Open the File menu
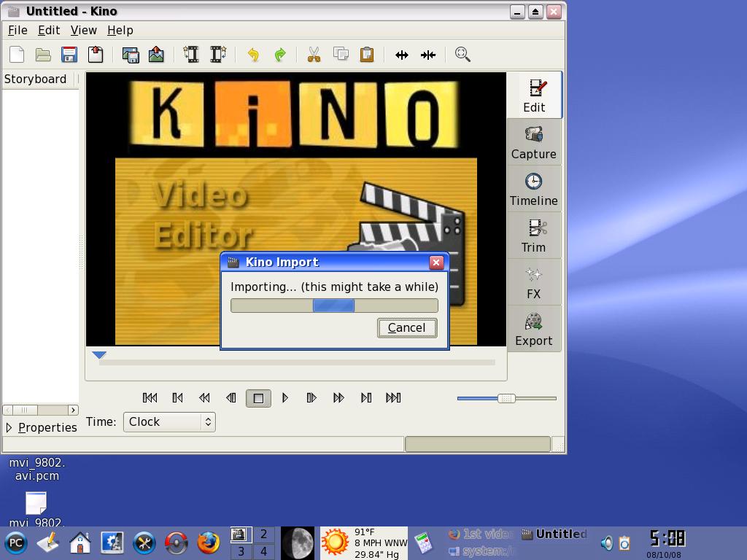This screenshot has height=560, width=747. (17, 30)
